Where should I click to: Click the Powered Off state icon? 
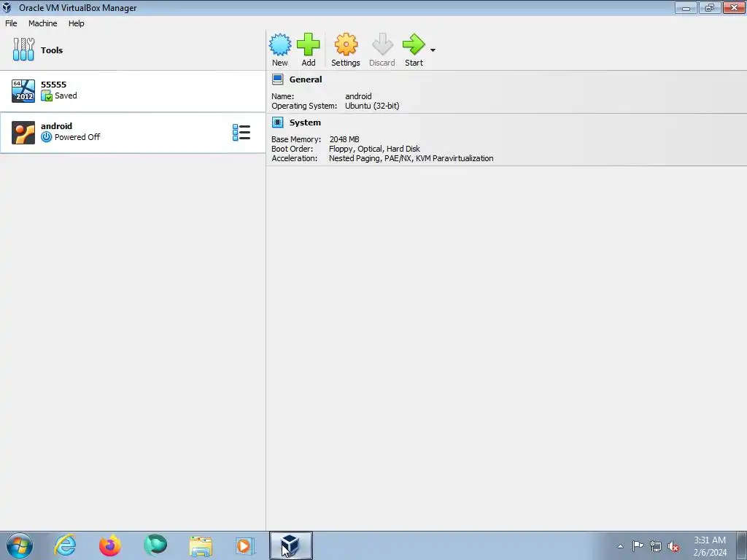(x=46, y=137)
